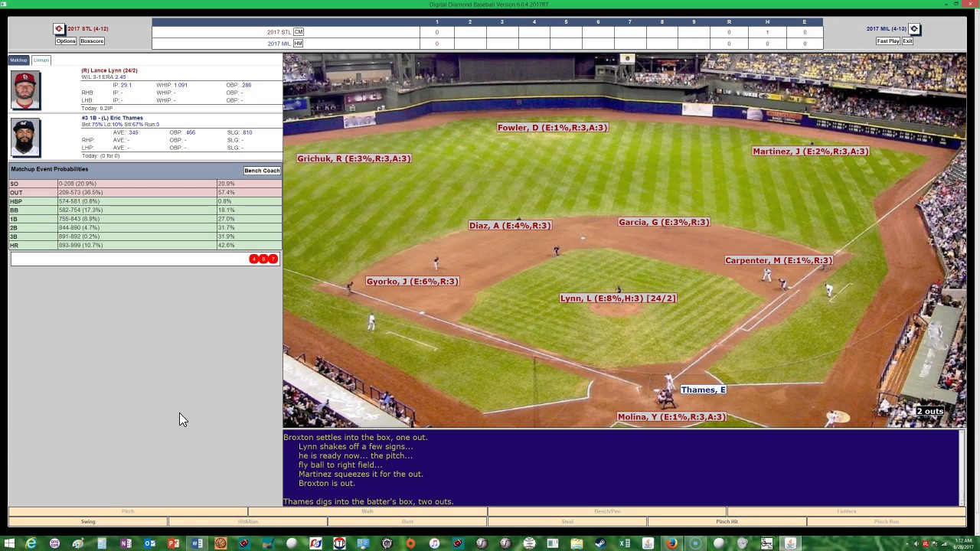The image size is (980, 551).
Task: Click the BB probability row
Action: click(x=145, y=210)
